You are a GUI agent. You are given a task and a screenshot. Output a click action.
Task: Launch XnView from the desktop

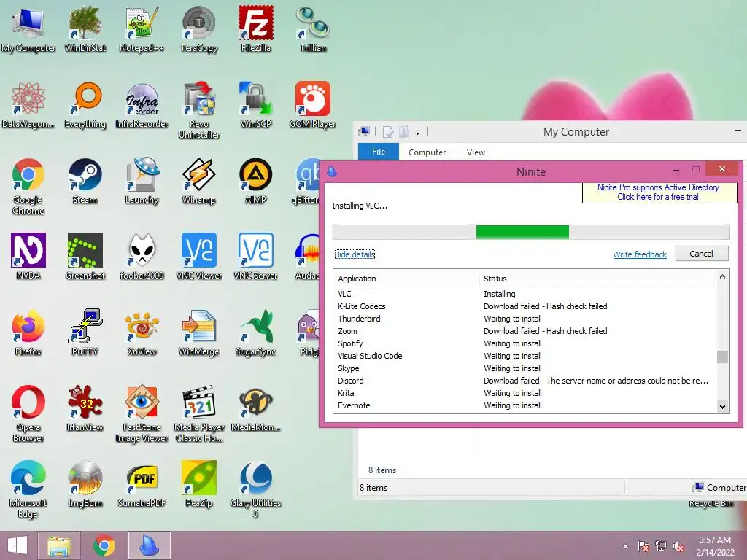pyautogui.click(x=142, y=332)
